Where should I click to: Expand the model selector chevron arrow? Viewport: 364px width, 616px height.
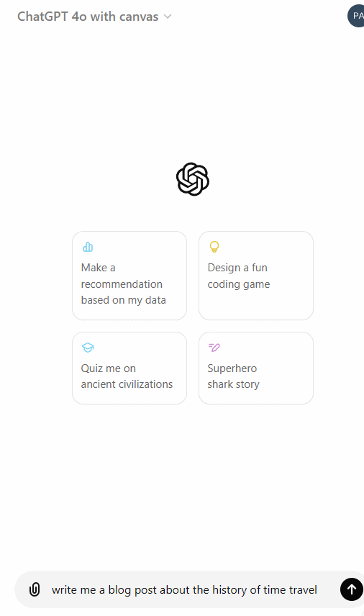coord(168,17)
